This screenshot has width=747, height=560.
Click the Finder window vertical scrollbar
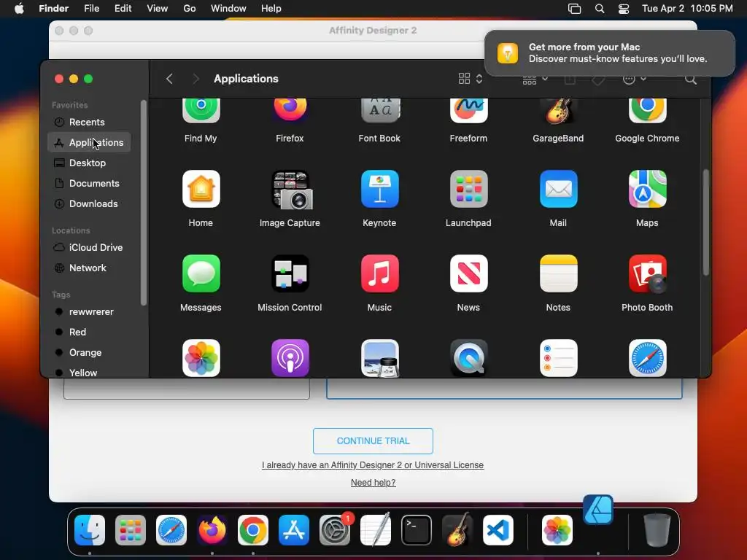point(706,222)
